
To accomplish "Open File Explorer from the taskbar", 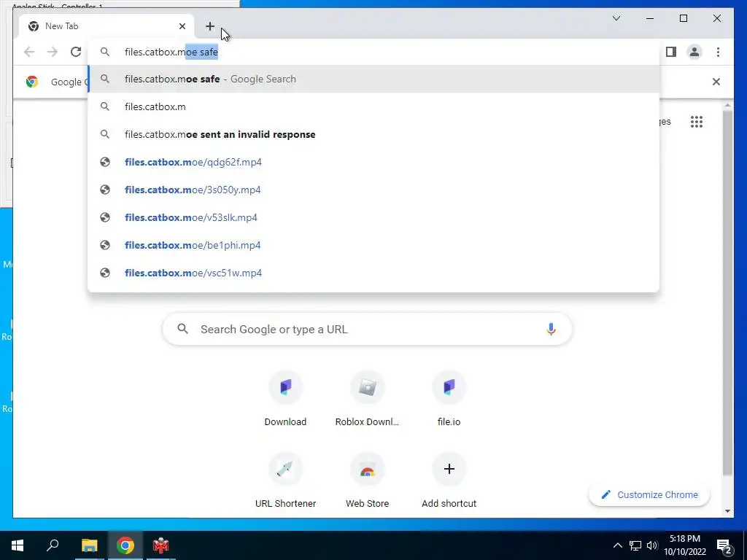I will [x=89, y=545].
